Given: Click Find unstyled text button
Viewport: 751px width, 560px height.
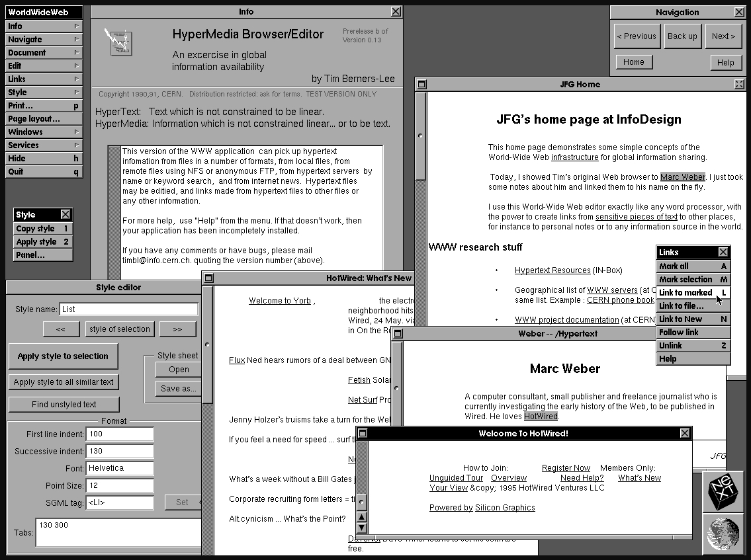Looking at the screenshot, I should pyautogui.click(x=64, y=405).
